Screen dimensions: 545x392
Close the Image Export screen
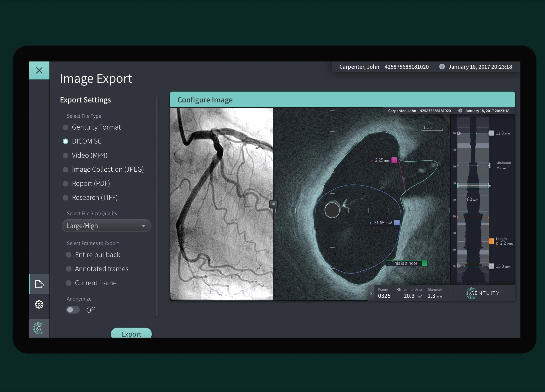point(39,70)
